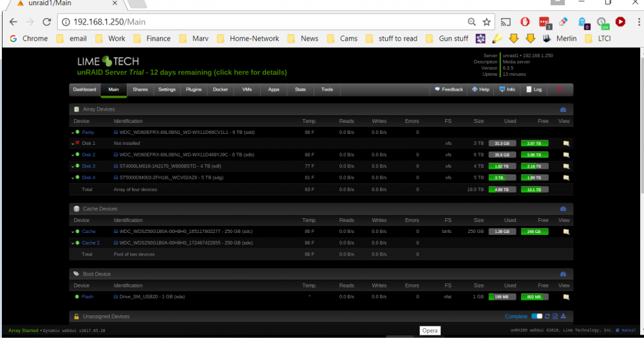Open the Flash boot device link

coord(88,297)
